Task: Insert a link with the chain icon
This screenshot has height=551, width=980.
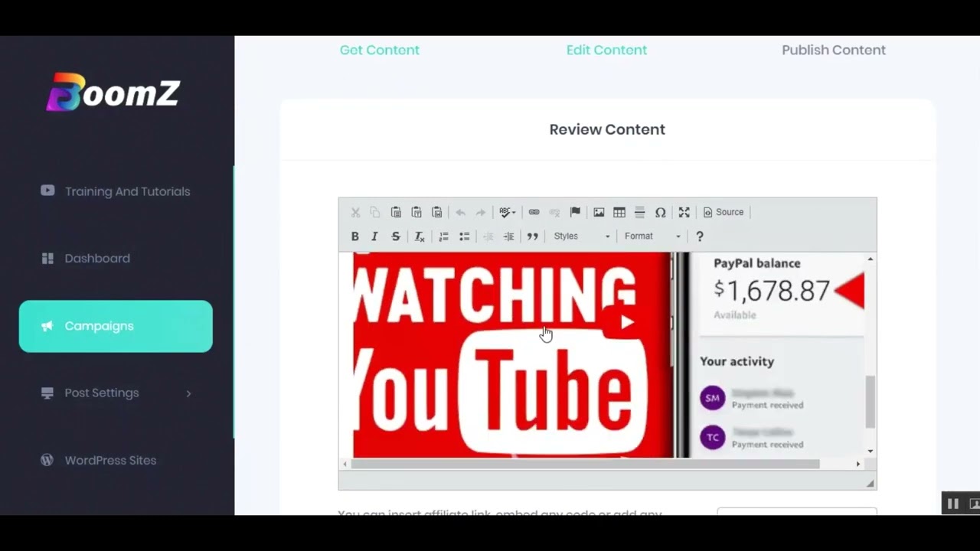Action: pos(534,212)
